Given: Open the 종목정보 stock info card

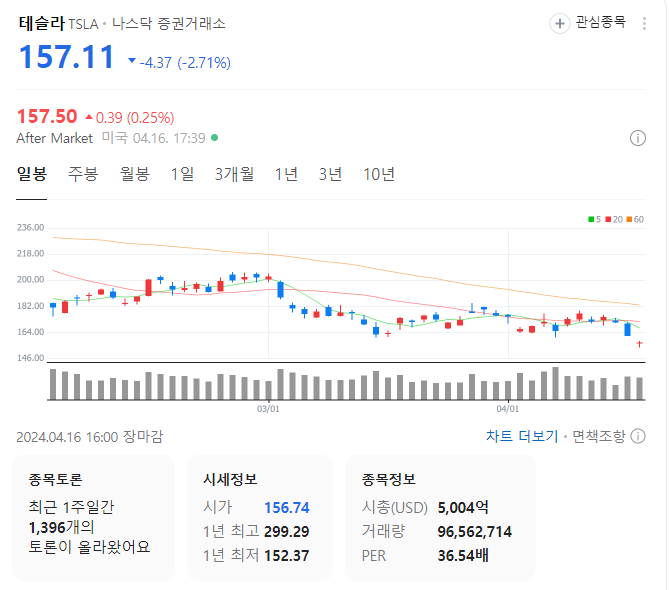Looking at the screenshot, I should click(440, 518).
